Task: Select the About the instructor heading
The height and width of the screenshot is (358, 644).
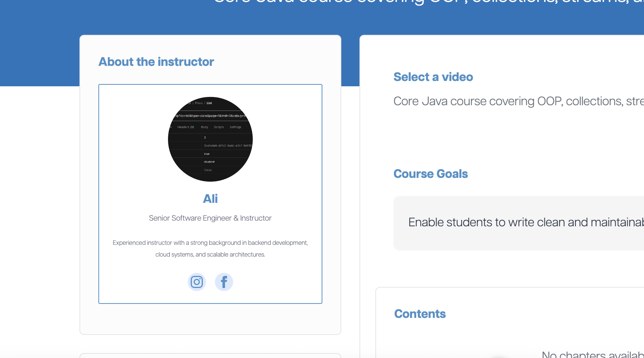Action: 156,62
